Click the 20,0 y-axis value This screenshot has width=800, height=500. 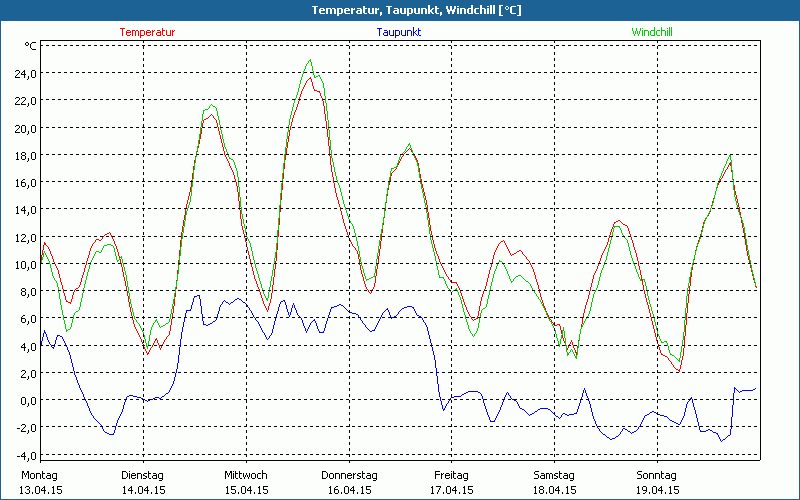click(26, 128)
